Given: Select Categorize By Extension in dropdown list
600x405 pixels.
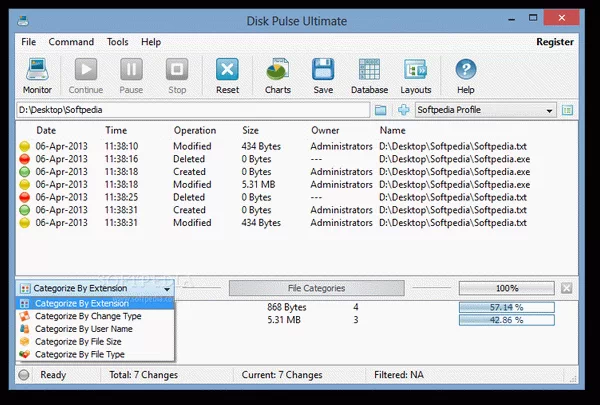Looking at the screenshot, I should [x=95, y=304].
